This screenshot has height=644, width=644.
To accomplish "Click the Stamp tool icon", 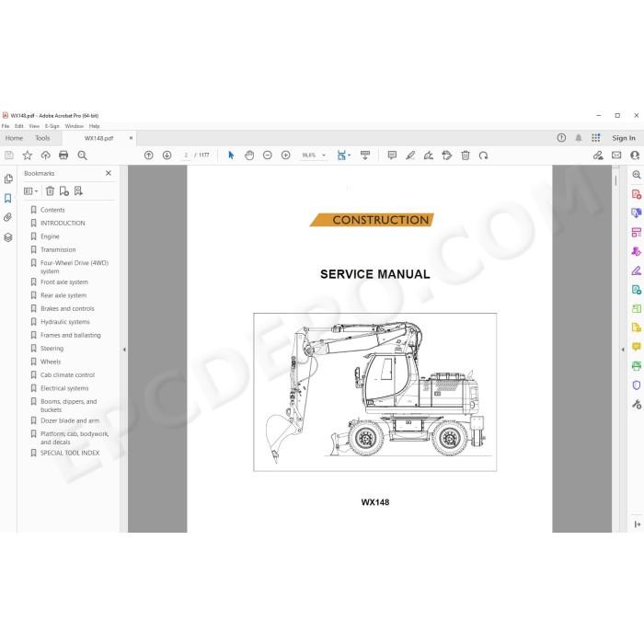I will (447, 155).
